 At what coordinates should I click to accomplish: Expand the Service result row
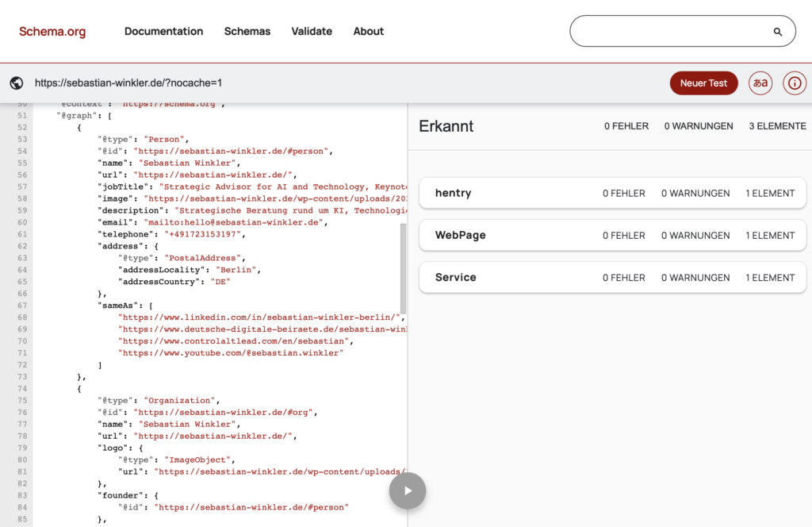pyautogui.click(x=611, y=278)
